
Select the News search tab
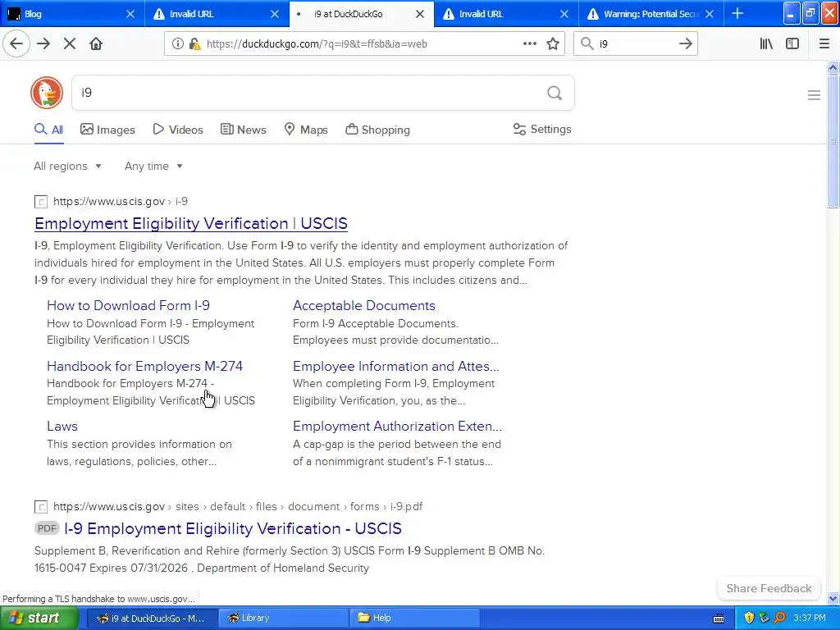point(243,130)
